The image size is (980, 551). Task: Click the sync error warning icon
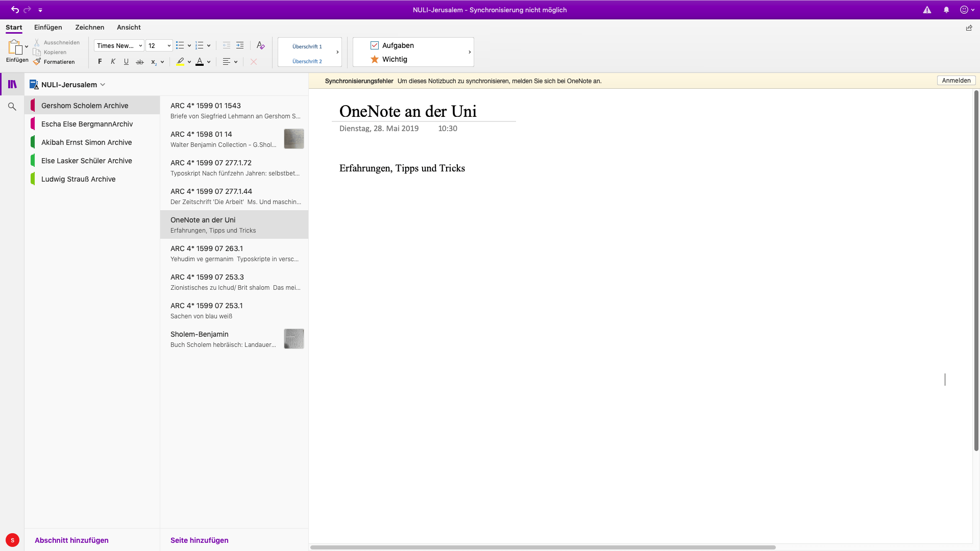926,10
